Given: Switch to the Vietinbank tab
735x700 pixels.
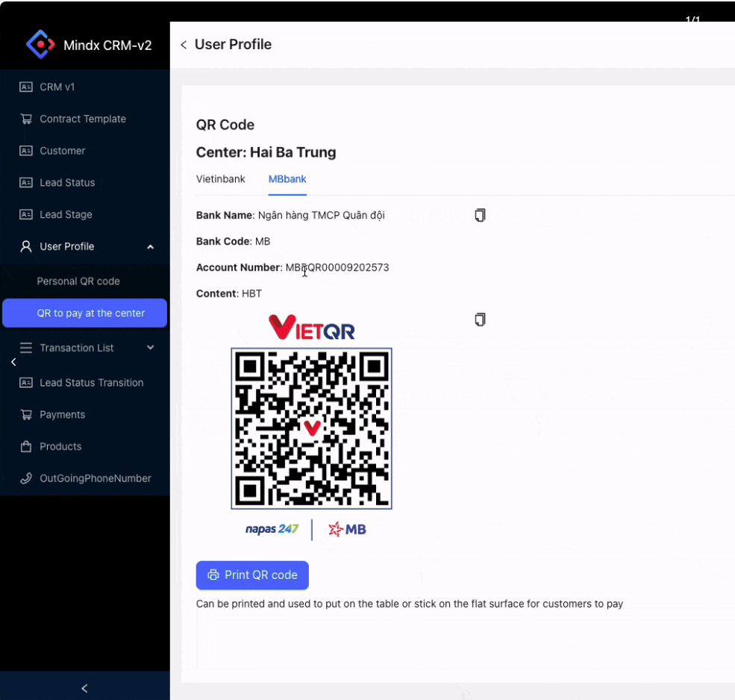Looking at the screenshot, I should click(x=220, y=179).
